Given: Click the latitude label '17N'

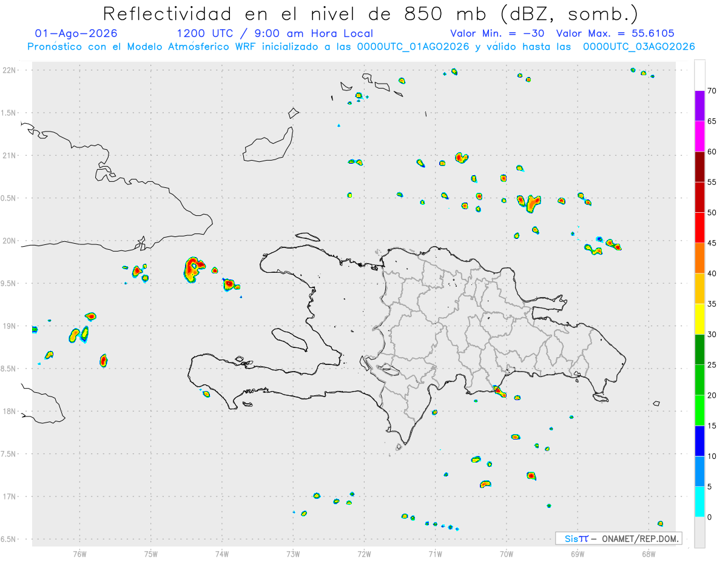Looking at the screenshot, I should click(10, 497).
